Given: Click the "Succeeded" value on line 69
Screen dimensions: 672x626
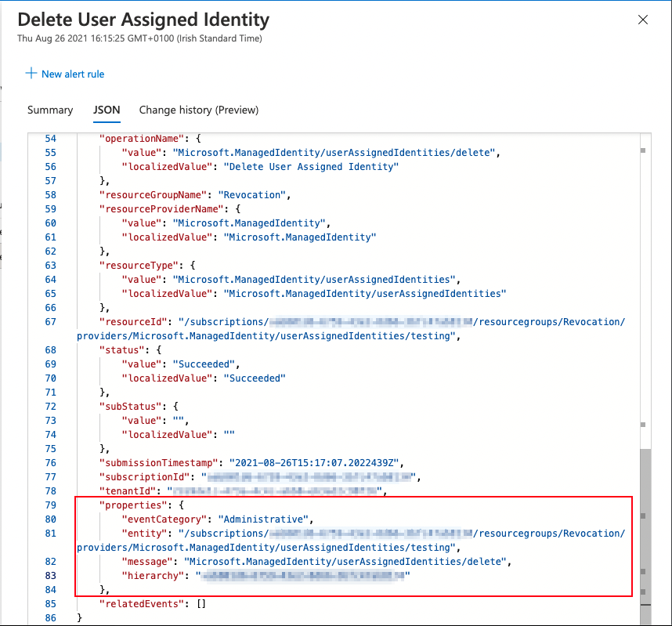Looking at the screenshot, I should pyautogui.click(x=204, y=364).
